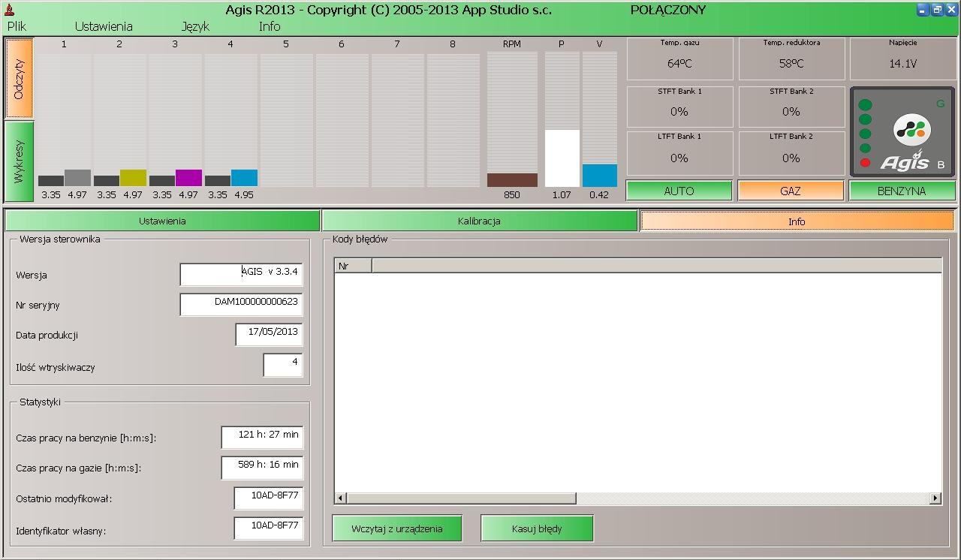Click the POŁĄCZONY connection status text
This screenshot has width=961, height=560.
click(668, 10)
